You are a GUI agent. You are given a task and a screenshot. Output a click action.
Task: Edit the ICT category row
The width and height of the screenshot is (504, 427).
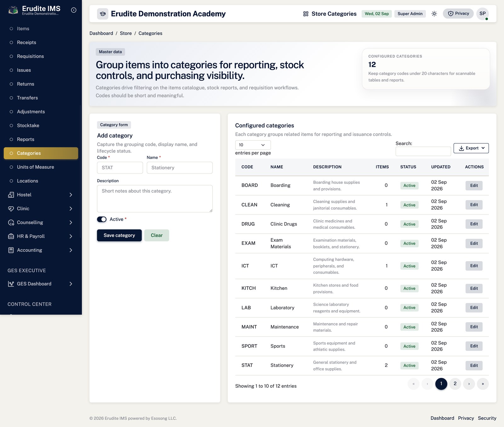pos(474,266)
